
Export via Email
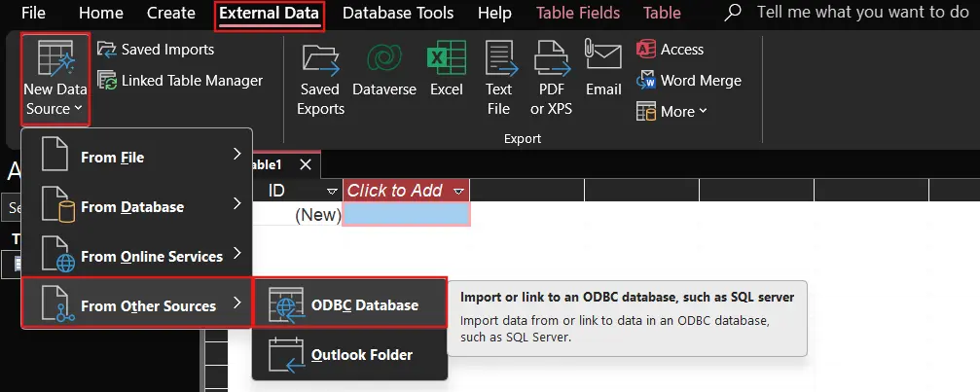point(603,70)
